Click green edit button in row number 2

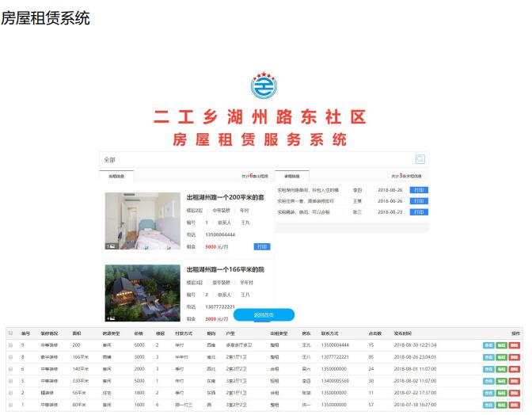(501, 393)
